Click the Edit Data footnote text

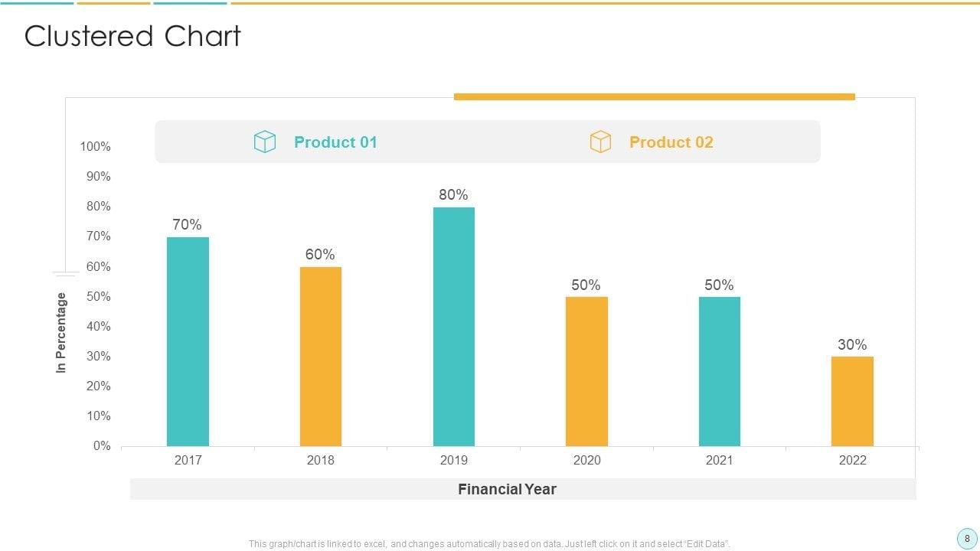point(489,544)
